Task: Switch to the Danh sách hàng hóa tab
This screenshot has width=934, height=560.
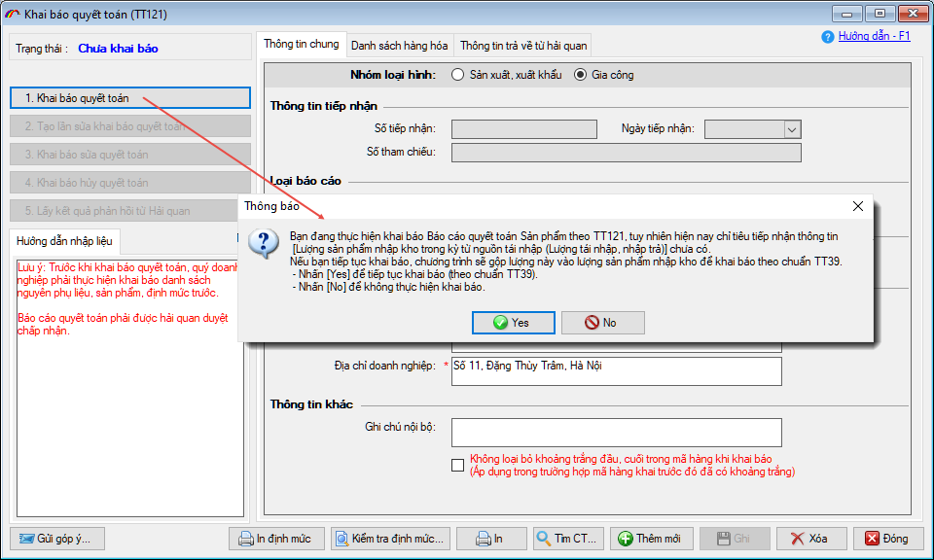Action: pyautogui.click(x=399, y=46)
